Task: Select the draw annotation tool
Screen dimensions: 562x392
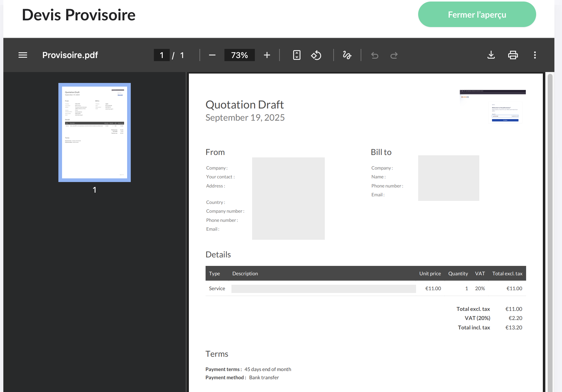Action: click(x=347, y=55)
